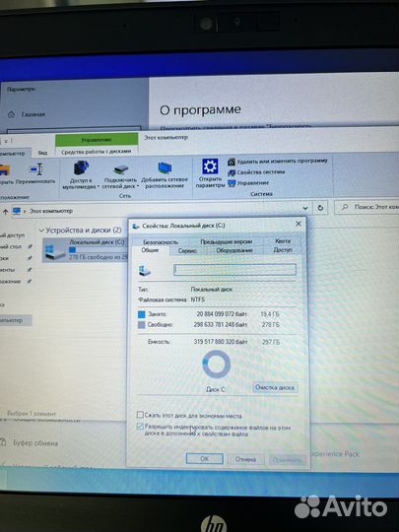Expand Map network drive dropdown arrow
Screen dimensions: 399x532
point(138,186)
